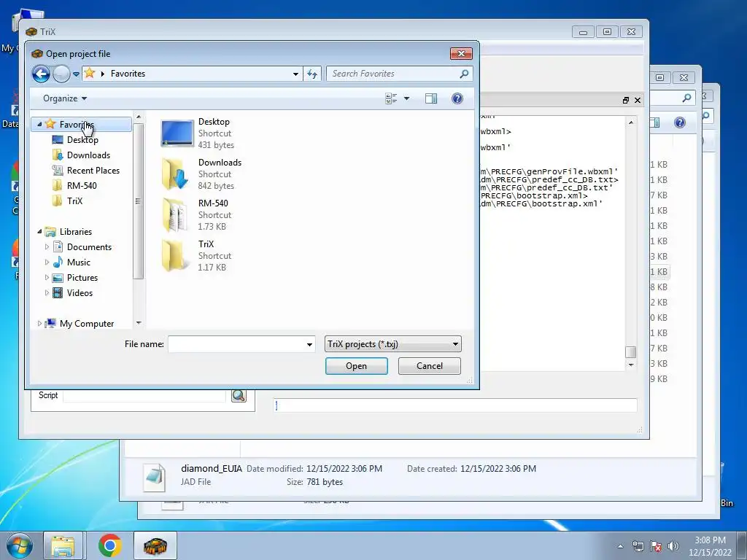Expand the Music library

coord(47,262)
